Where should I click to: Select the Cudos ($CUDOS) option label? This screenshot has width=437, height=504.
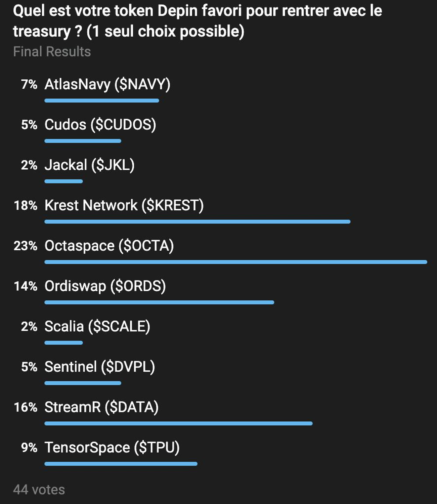point(100,125)
